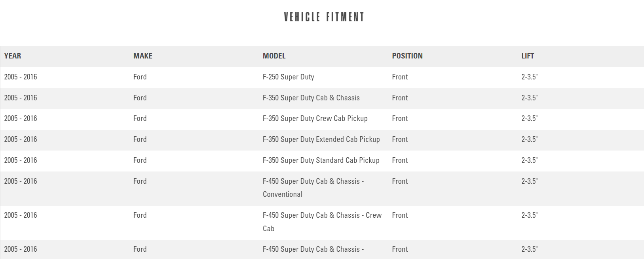Click lift value in F-350 Standard Cab row

tap(529, 160)
